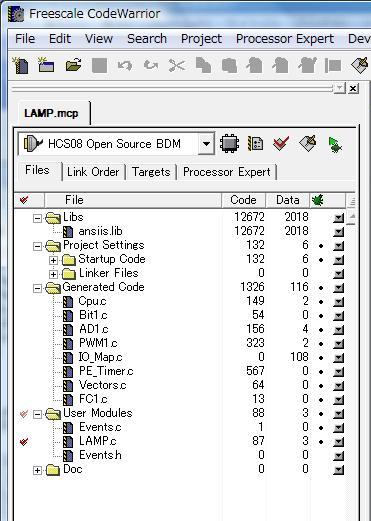Select the IO_Map.c file
This screenshot has height=521, width=371.
point(100,357)
